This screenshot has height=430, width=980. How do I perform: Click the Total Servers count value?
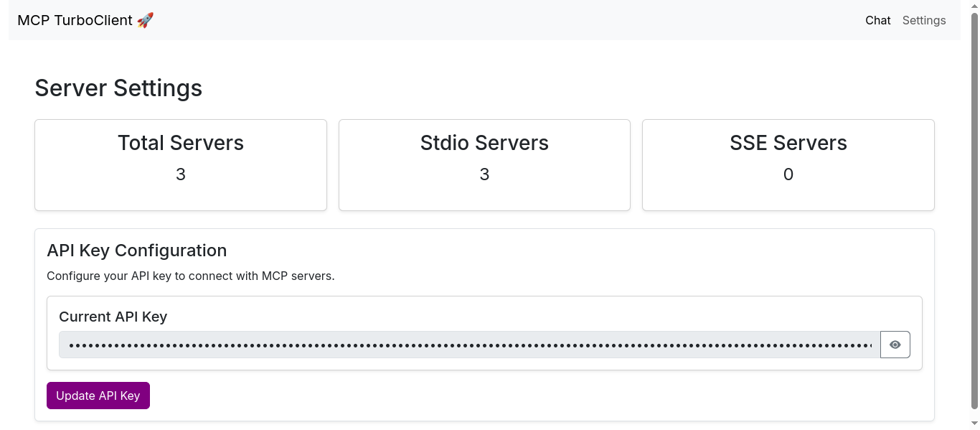pos(180,174)
